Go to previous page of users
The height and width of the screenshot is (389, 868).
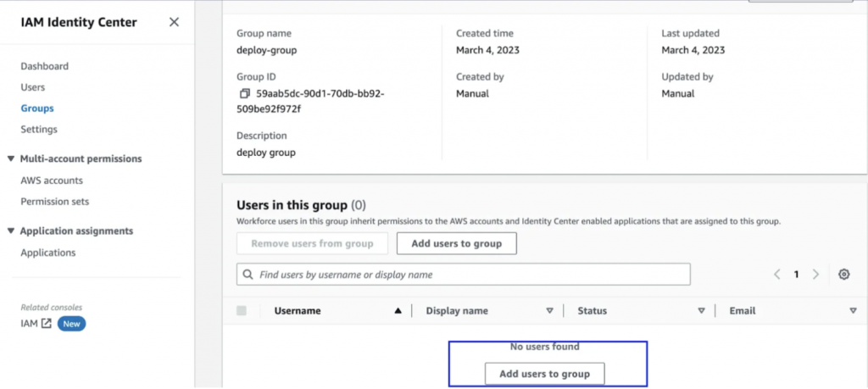(x=776, y=275)
